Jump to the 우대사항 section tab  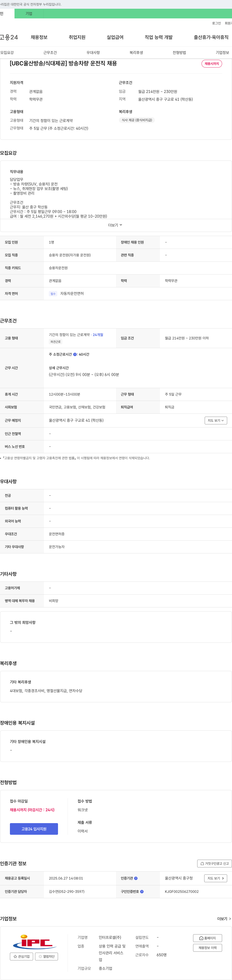[93, 53]
